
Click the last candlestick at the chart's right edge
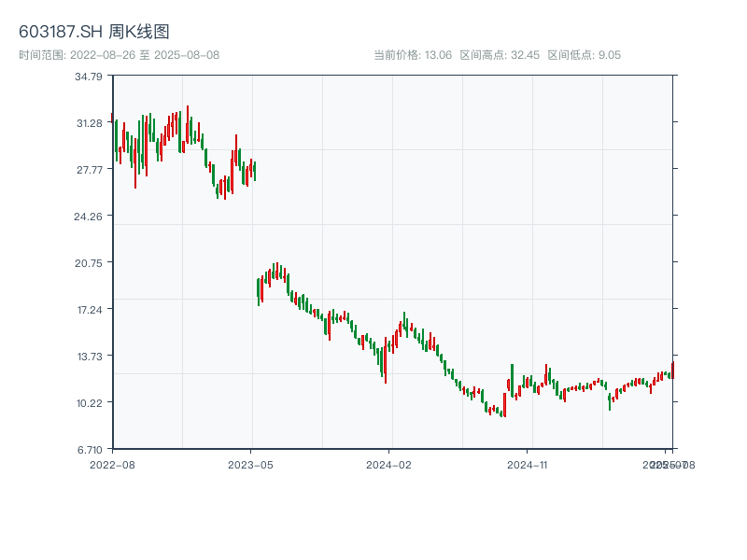672,370
